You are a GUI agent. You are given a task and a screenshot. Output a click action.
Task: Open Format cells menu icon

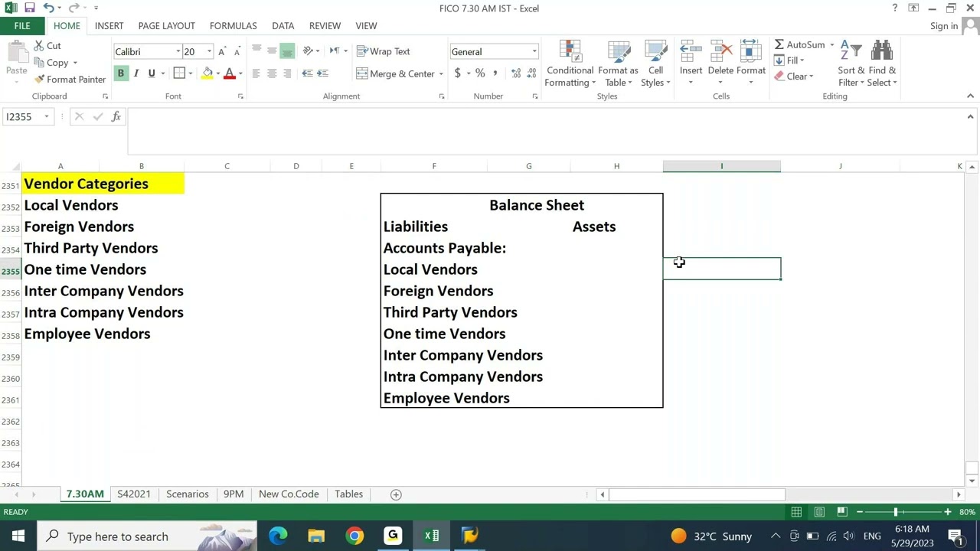pos(751,52)
